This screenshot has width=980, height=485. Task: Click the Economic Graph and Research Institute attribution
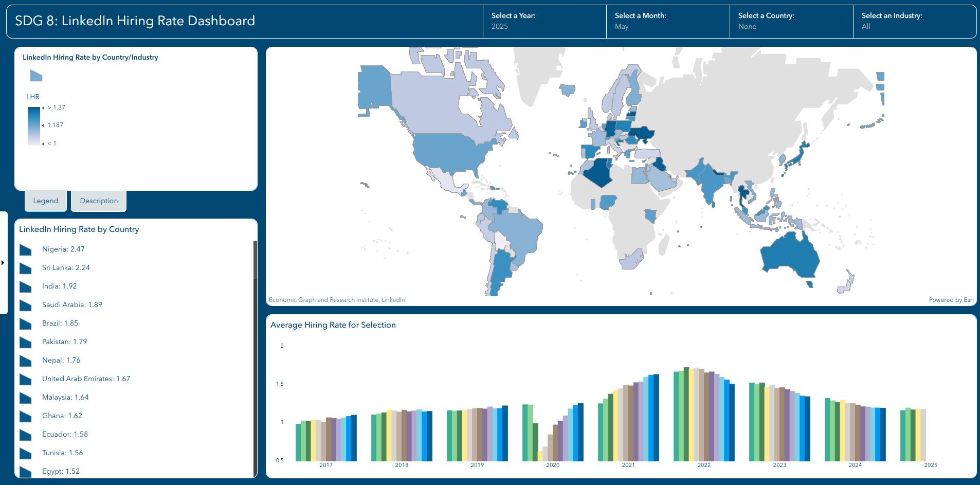pos(337,300)
